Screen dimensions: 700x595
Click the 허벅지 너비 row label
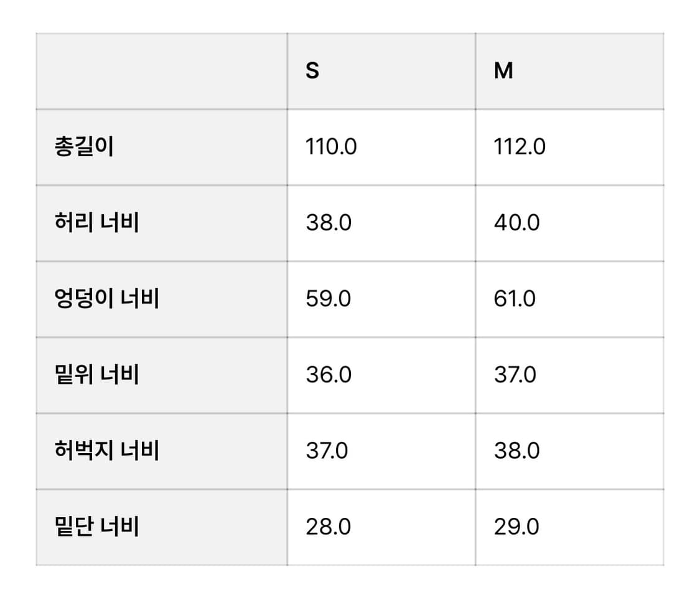tap(107, 451)
